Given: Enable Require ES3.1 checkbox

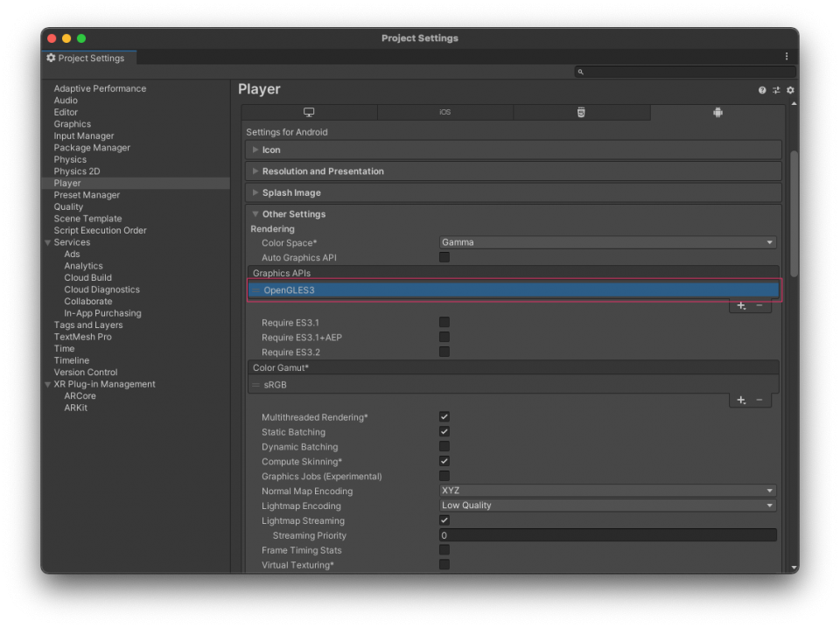Looking at the screenshot, I should pyautogui.click(x=444, y=322).
